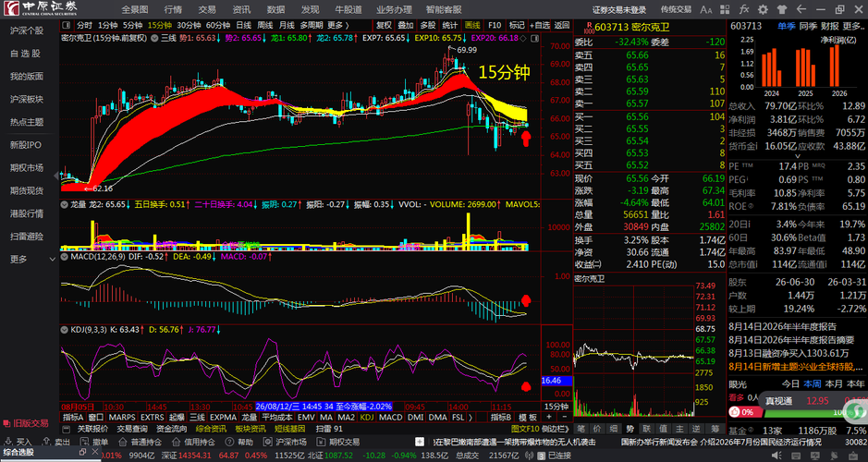Toggle the 三线 indicator circle in chart header

155,38
